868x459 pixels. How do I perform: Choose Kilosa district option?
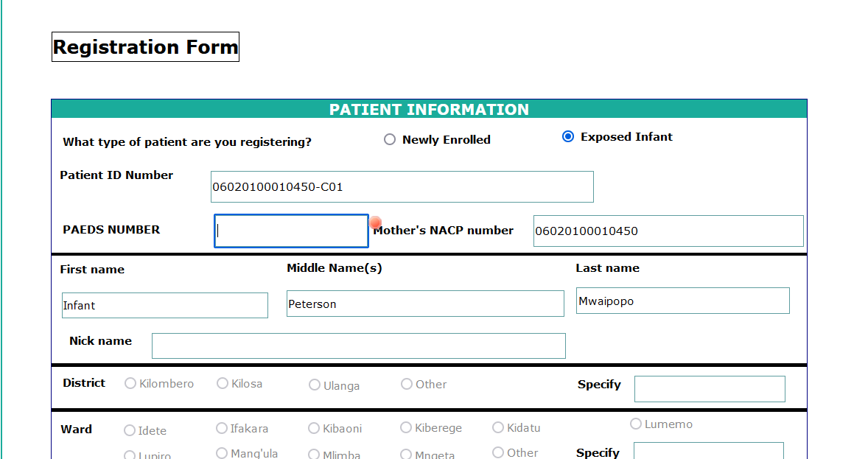[223, 384]
